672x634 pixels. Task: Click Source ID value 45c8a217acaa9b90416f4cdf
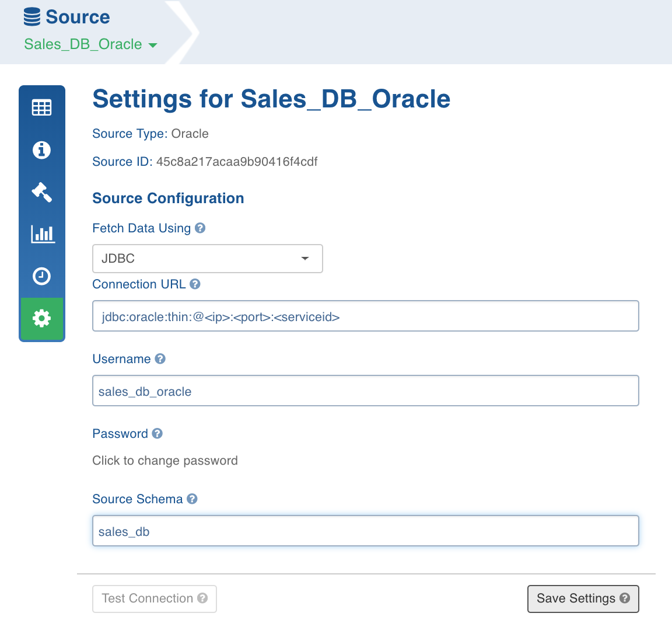pos(237,162)
